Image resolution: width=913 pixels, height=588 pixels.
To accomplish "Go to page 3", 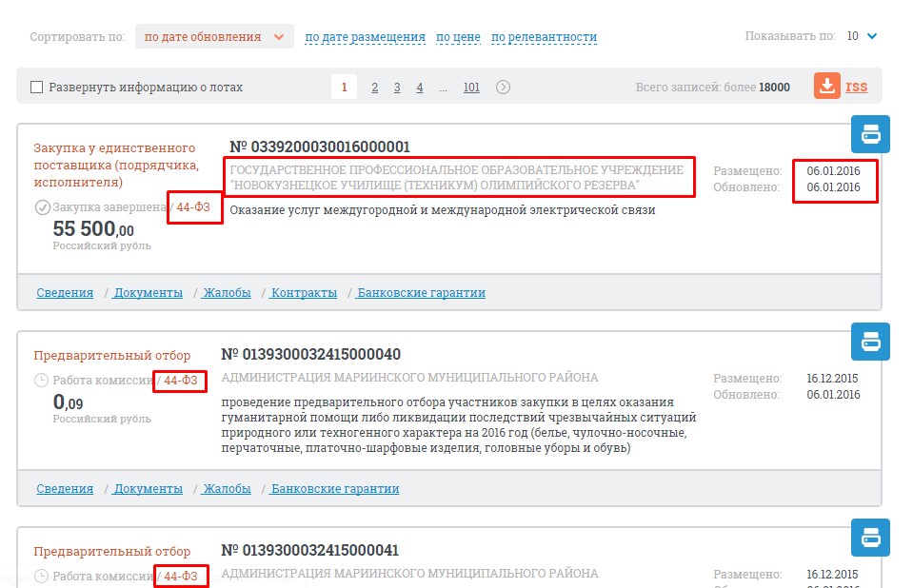I will click(x=397, y=88).
